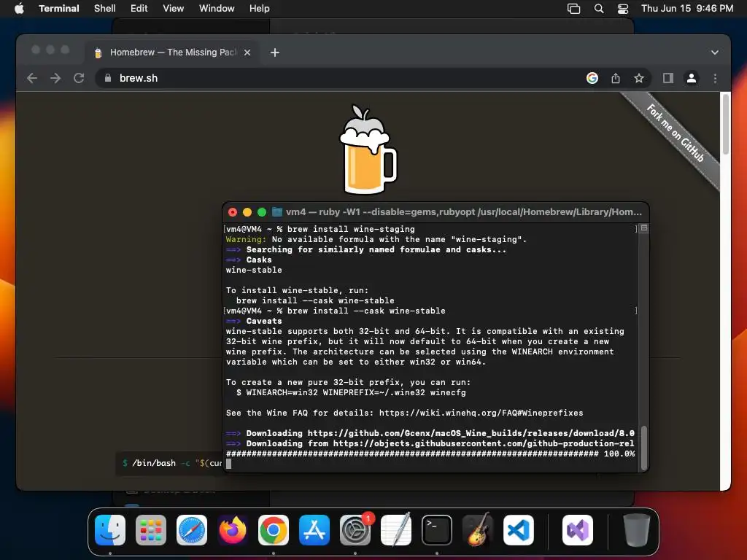Open the Help menu

point(260,9)
